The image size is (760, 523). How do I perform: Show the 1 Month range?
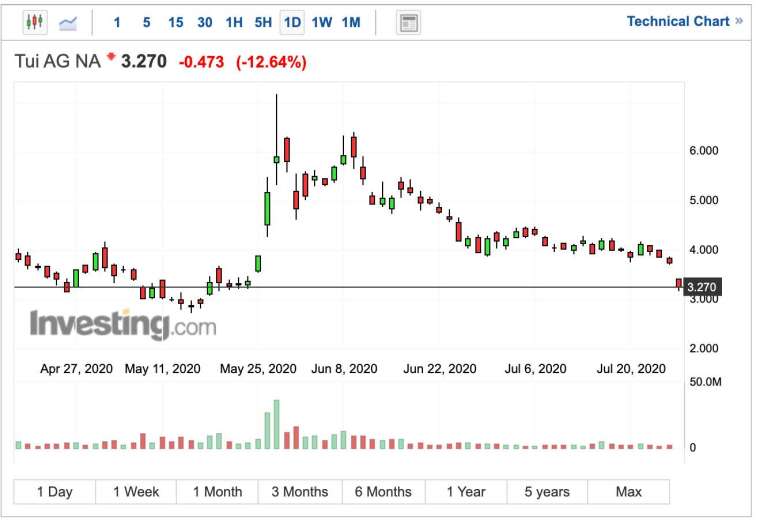(218, 492)
